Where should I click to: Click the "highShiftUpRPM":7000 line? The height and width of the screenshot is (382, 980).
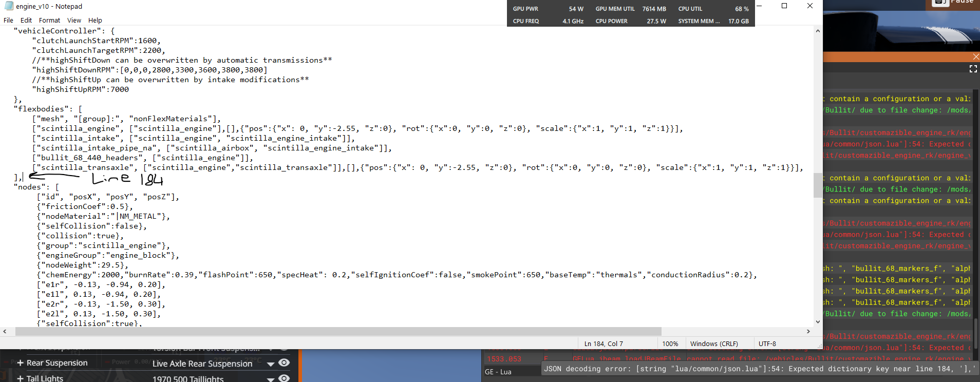[81, 89]
